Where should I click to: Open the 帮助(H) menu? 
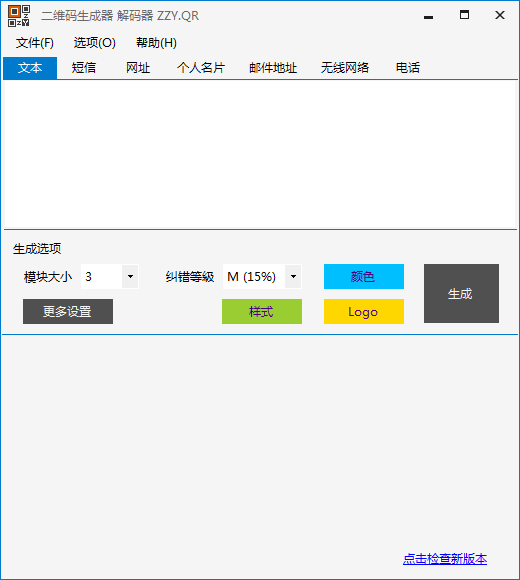156,43
